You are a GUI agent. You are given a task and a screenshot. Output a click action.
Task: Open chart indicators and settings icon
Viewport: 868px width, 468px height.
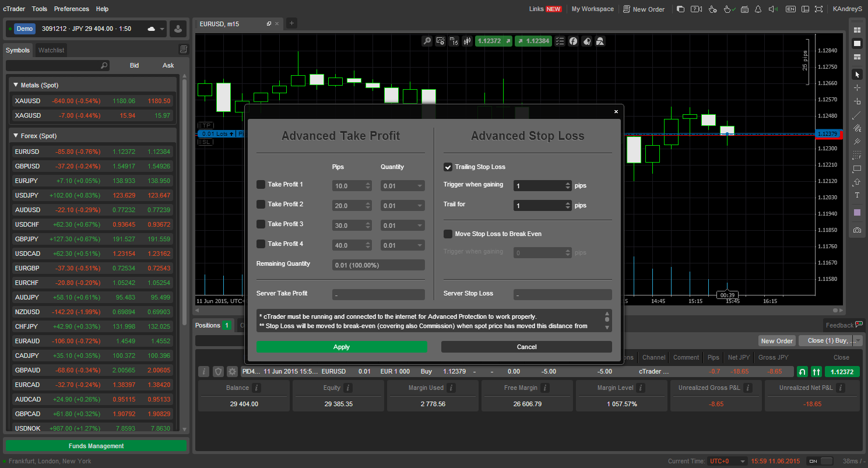coord(440,41)
